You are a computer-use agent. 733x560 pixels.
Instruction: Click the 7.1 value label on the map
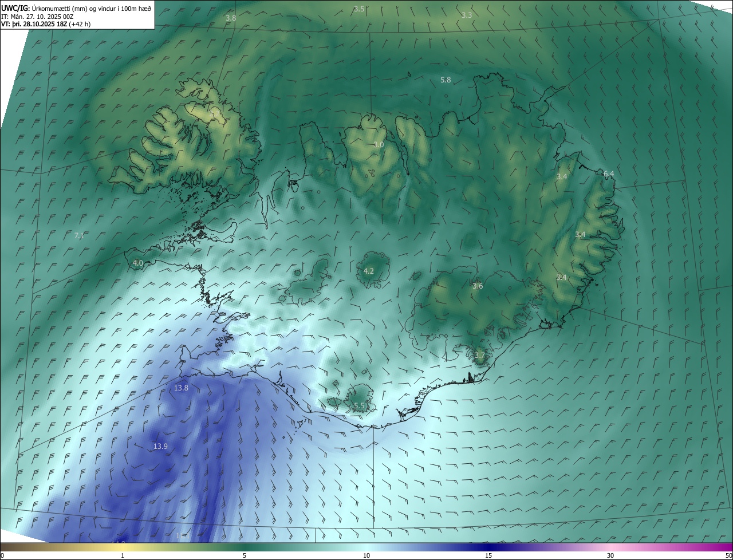(x=79, y=235)
